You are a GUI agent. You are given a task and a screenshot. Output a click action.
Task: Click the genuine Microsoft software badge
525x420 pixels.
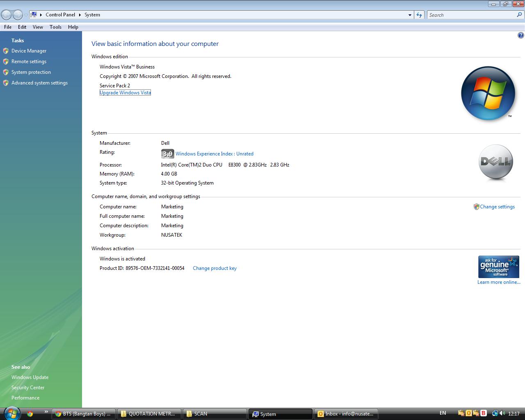click(498, 267)
